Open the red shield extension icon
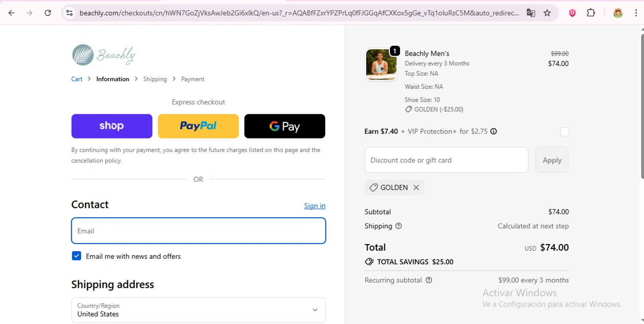The height and width of the screenshot is (324, 644). click(572, 13)
